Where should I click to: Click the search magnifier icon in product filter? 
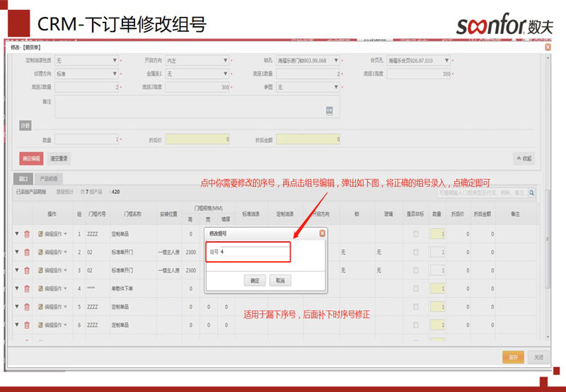pos(531,192)
